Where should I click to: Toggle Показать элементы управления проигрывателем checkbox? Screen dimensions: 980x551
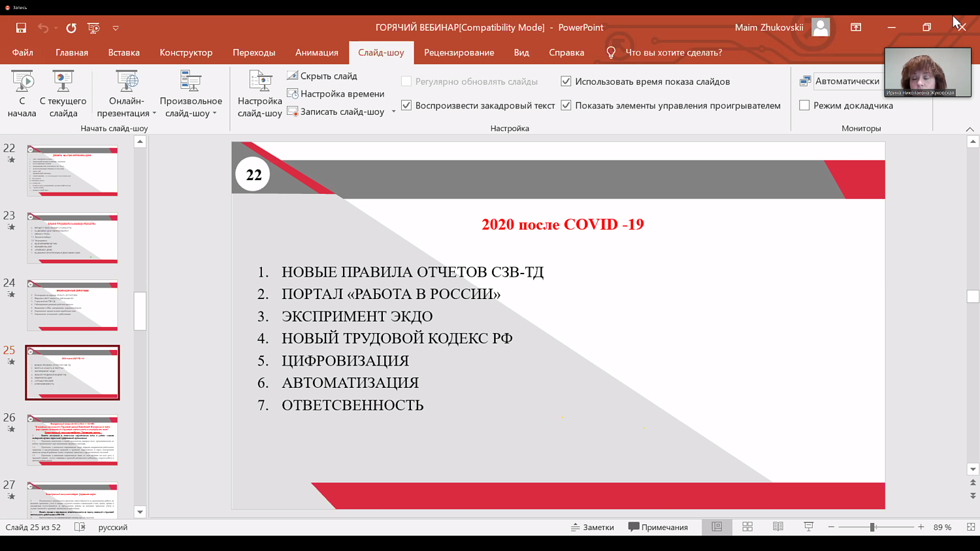tap(566, 105)
